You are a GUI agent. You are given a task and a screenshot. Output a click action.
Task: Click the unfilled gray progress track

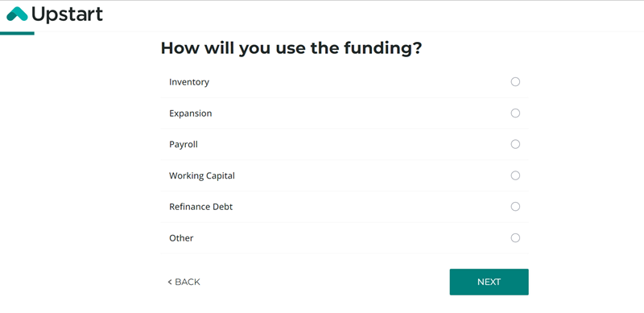339,32
